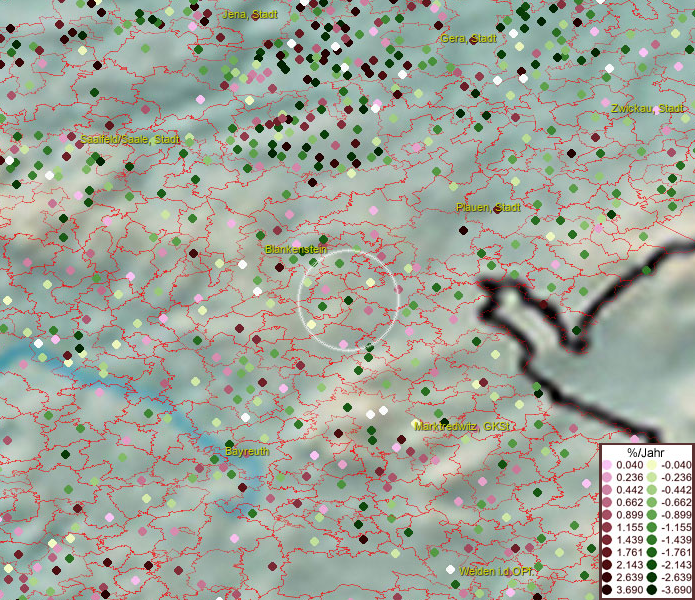695x600 pixels.
Task: Select the 3.690 darkest maroon legend swatch
Action: coord(607,590)
